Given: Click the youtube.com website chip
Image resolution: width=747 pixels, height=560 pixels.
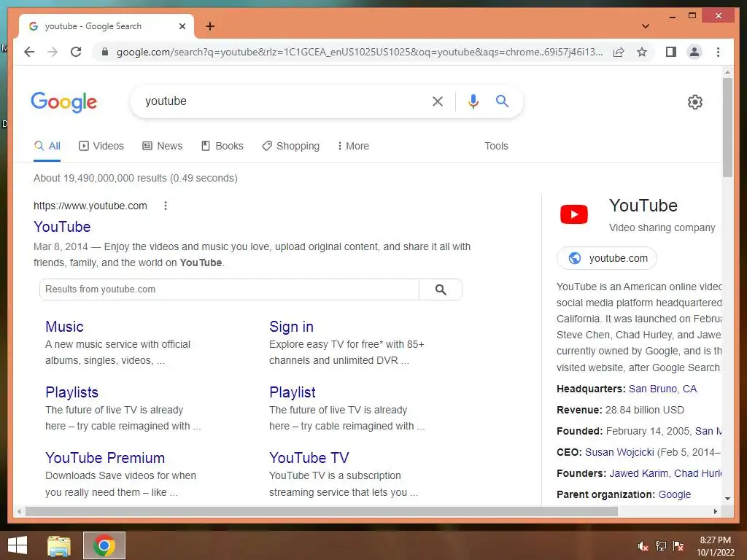Looking at the screenshot, I should click(606, 258).
